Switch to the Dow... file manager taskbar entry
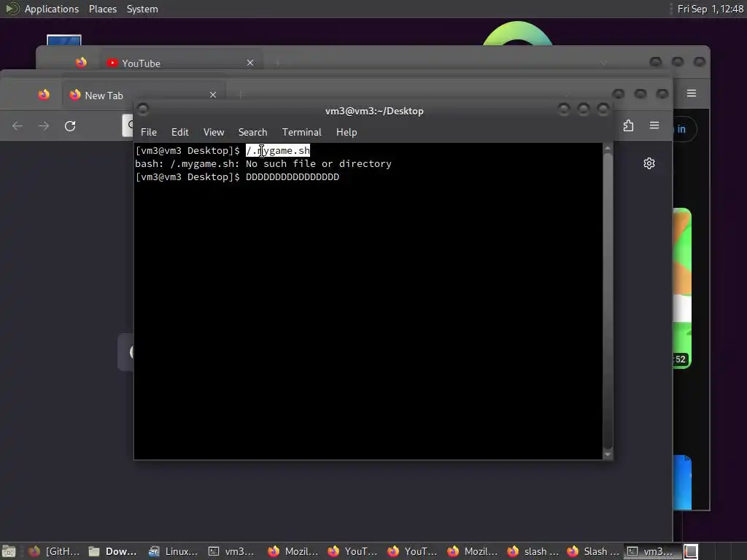The image size is (747, 560). [x=113, y=551]
